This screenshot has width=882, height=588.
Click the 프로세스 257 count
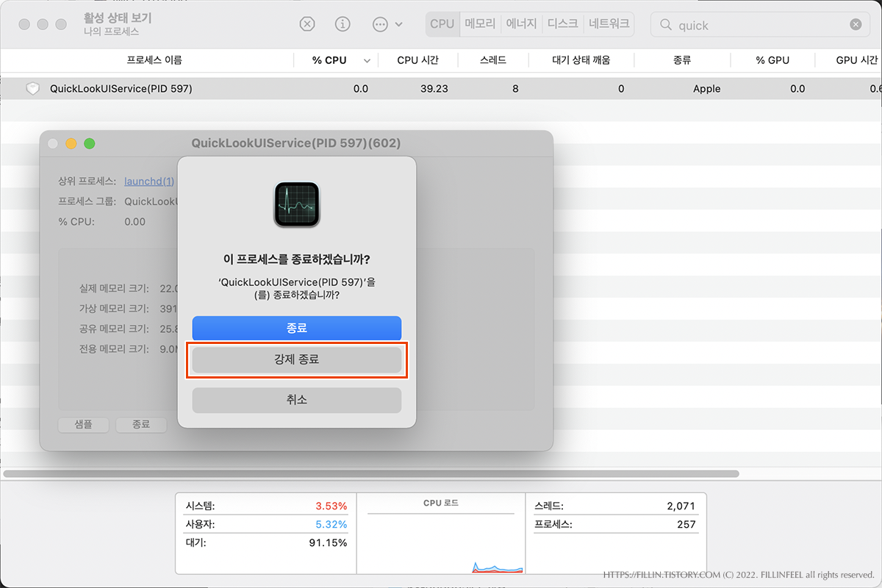[686, 524]
